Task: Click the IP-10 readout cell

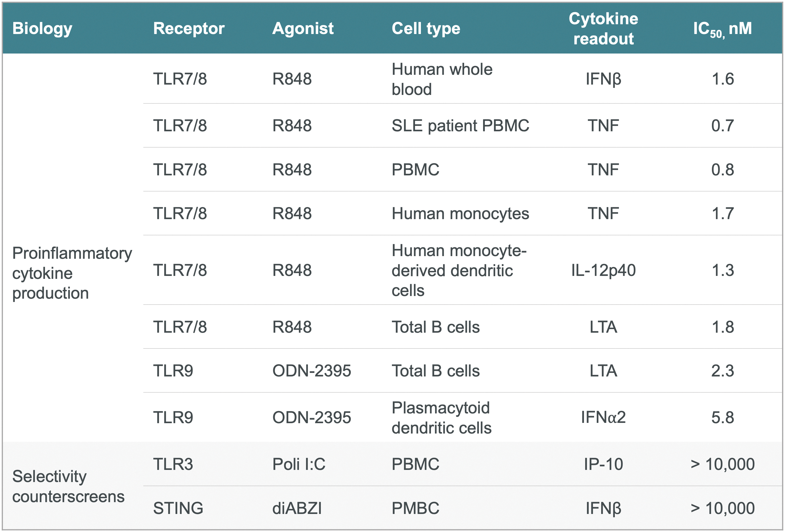Action: click(x=603, y=464)
